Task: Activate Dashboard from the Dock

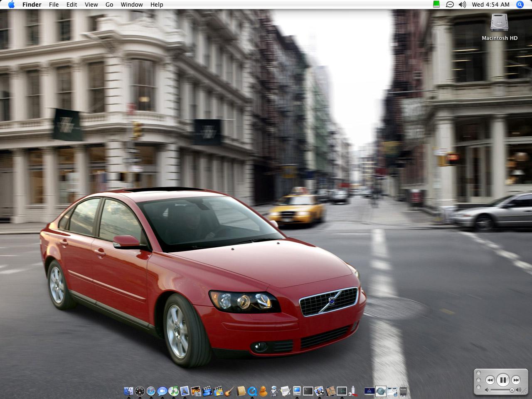Action: coord(140,391)
